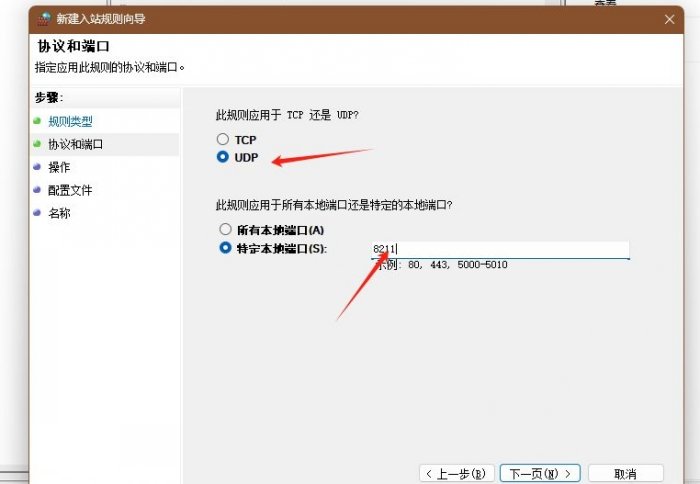Click purple bullet beside 配置文件 step
700x484 pixels.
click(38, 190)
